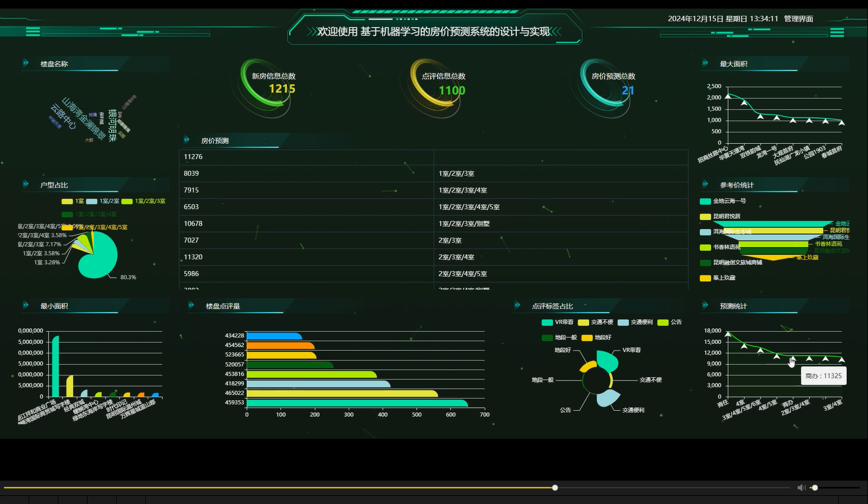Click the hamburger menu icon at top left
Viewport: 868px width, 504px height.
[33, 32]
